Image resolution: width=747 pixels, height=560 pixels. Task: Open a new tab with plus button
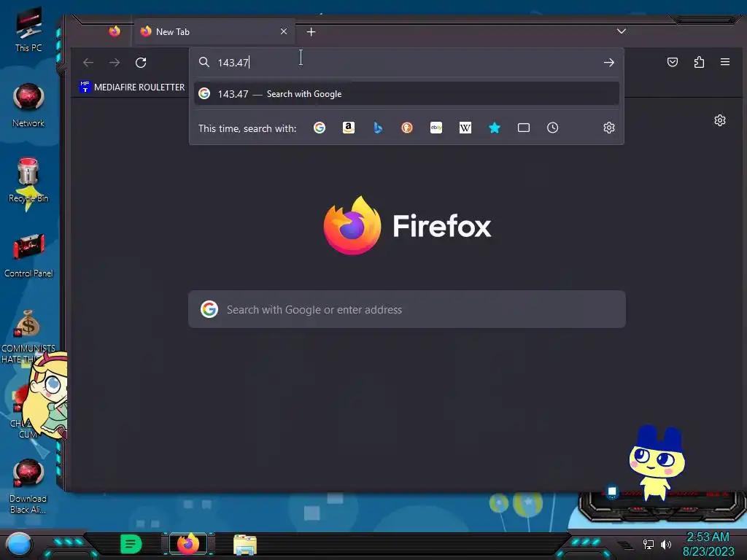[311, 32]
